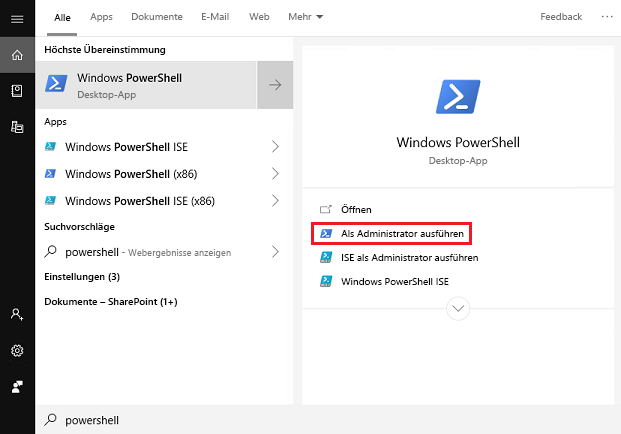Click the magnifier icon beside web suggestion
621x434 pixels.
click(x=50, y=251)
